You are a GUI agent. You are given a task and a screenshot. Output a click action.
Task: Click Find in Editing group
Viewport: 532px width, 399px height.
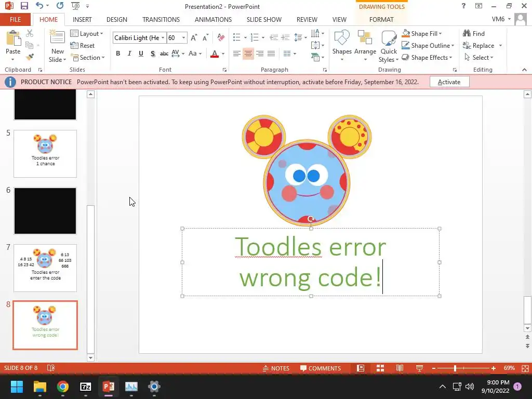pyautogui.click(x=474, y=33)
